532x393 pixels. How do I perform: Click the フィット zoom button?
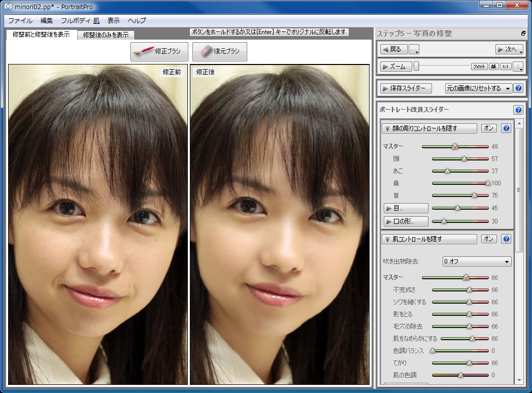coord(479,67)
